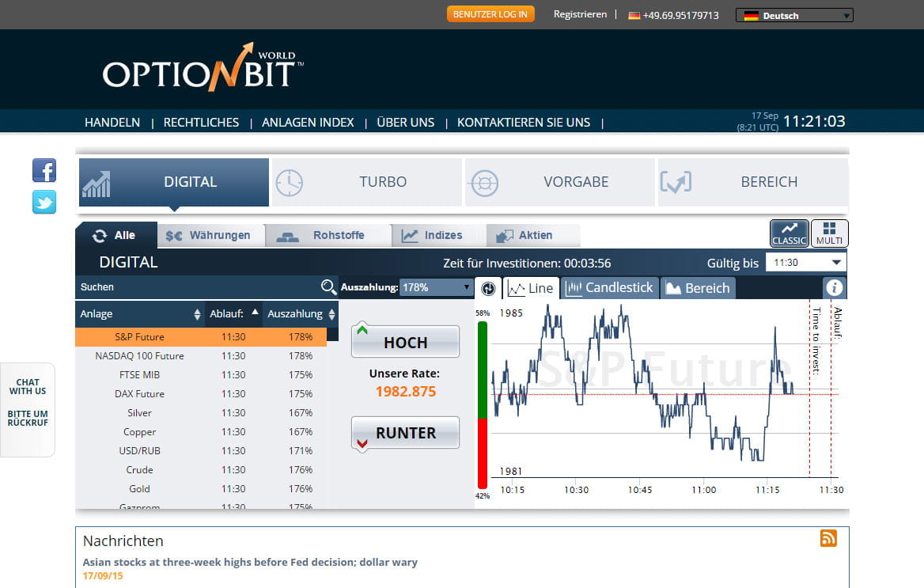This screenshot has height=588, width=924.
Task: Show Alle assets tab
Action: pyautogui.click(x=116, y=235)
